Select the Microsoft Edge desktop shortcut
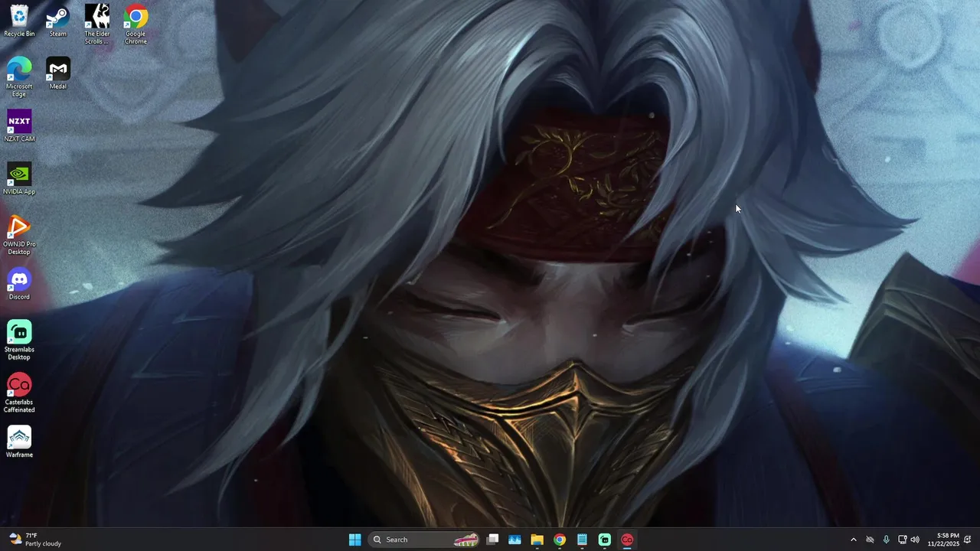Viewport: 980px width, 551px height. pos(19,77)
